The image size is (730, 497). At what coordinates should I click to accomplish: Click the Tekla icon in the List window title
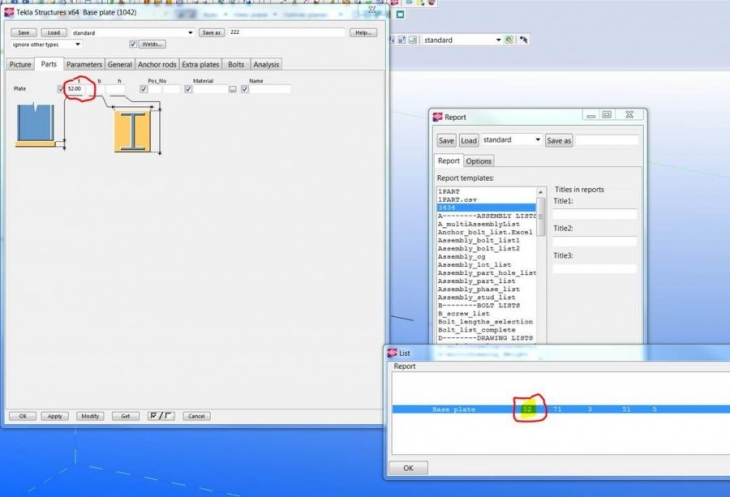tap(392, 352)
